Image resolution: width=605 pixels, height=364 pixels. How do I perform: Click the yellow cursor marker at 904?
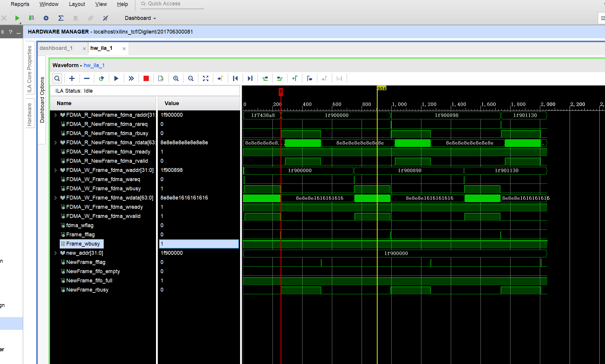pos(382,88)
